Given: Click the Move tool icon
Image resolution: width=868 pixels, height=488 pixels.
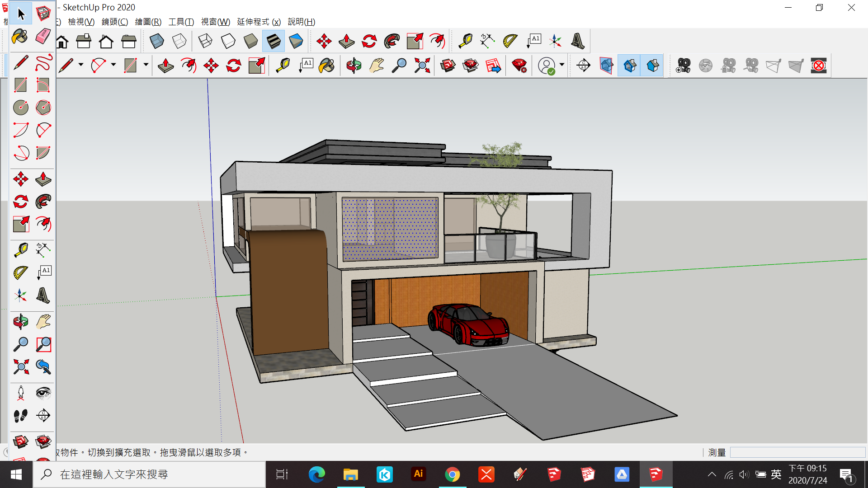Looking at the screenshot, I should click(21, 179).
